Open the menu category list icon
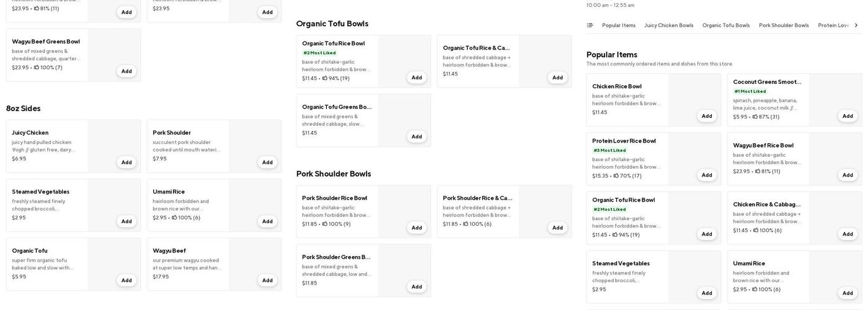 590,25
